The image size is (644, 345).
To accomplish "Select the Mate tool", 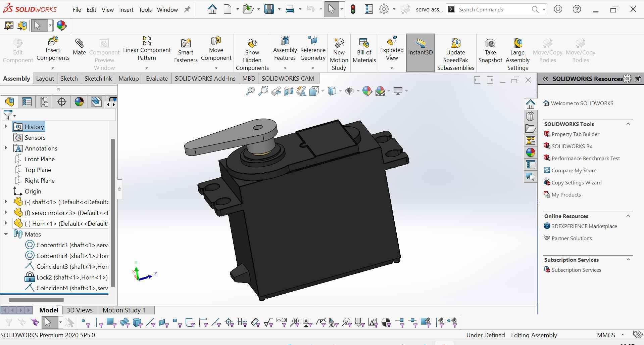I will point(79,47).
